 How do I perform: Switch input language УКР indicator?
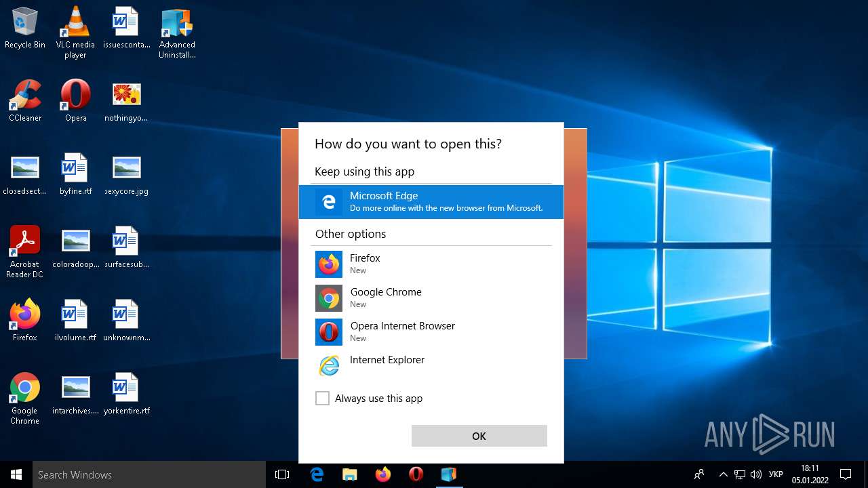776,474
